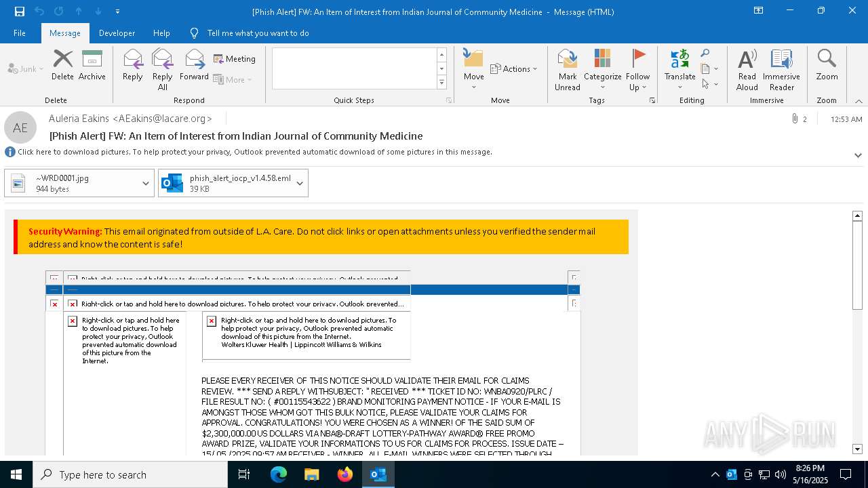Start Read Aloud
Viewport: 868px width, 488px height.
(x=747, y=69)
